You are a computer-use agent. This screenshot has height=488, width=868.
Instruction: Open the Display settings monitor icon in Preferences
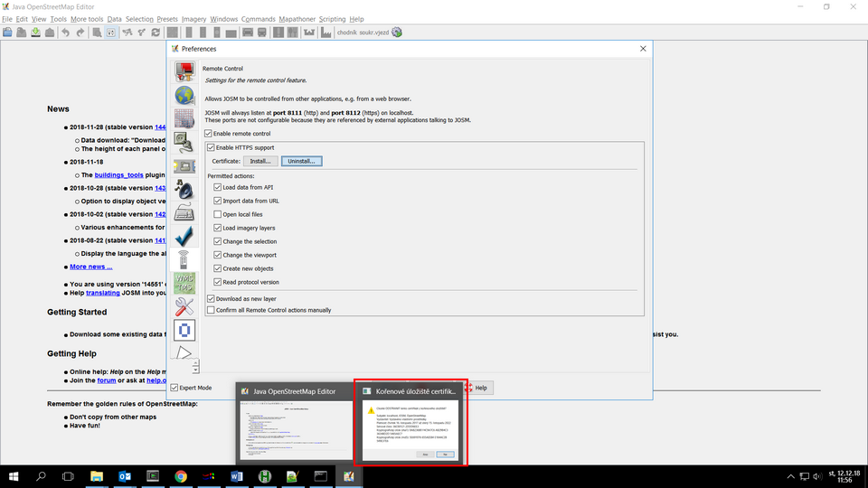(x=184, y=71)
